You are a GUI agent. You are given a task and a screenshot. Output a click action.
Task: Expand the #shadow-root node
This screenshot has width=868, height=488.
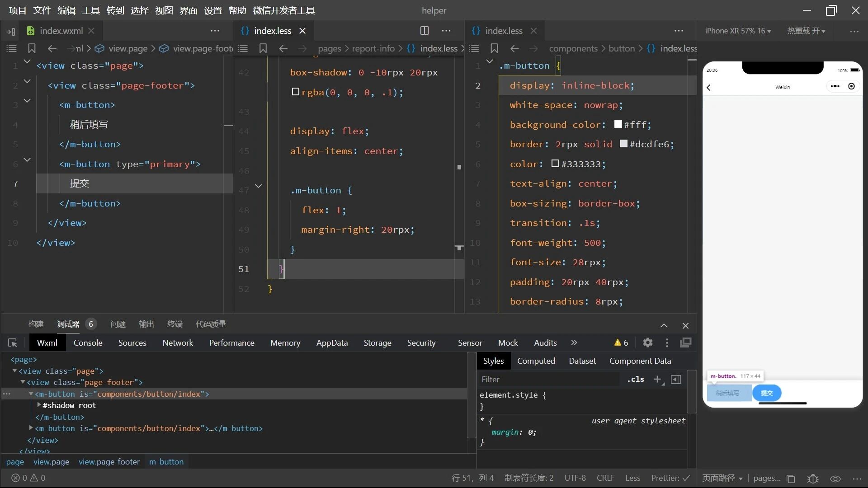[x=39, y=405]
